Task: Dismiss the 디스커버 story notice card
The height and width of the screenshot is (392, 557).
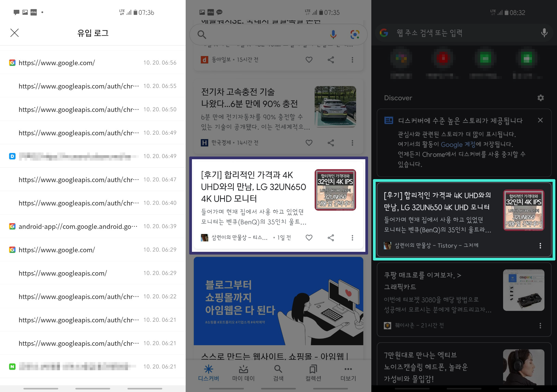Action: coord(540,120)
